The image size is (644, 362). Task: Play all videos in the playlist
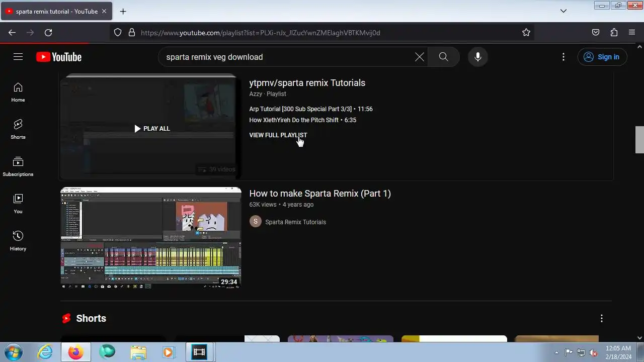tap(151, 129)
